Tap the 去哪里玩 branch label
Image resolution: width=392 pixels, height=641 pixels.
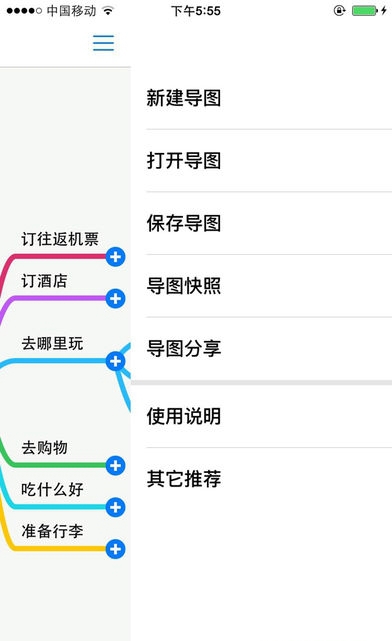[x=52, y=343]
